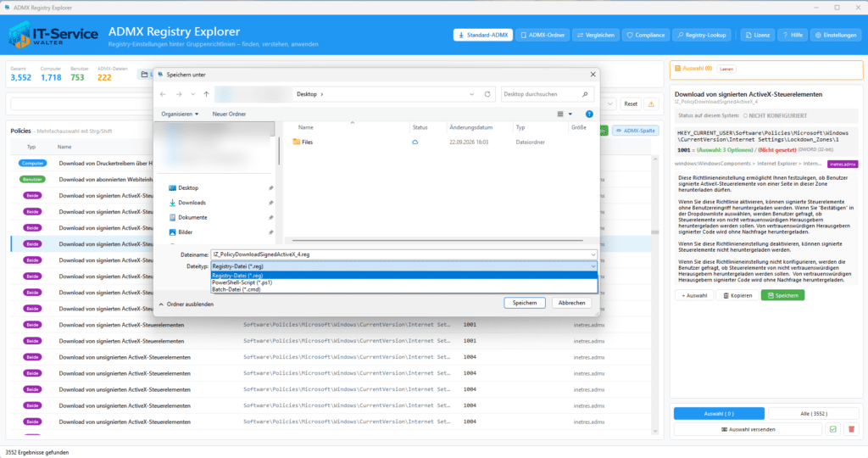Toggle the ADMX-Spalte column visibility

click(635, 131)
